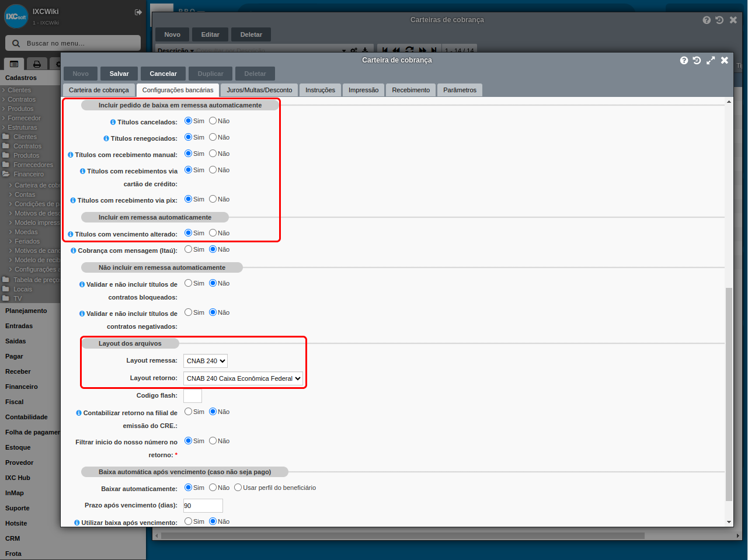Viewport: 748px width, 560px height.
Task: Click info icon for Cobrança com mensagem (Itaú)
Action: tap(74, 251)
